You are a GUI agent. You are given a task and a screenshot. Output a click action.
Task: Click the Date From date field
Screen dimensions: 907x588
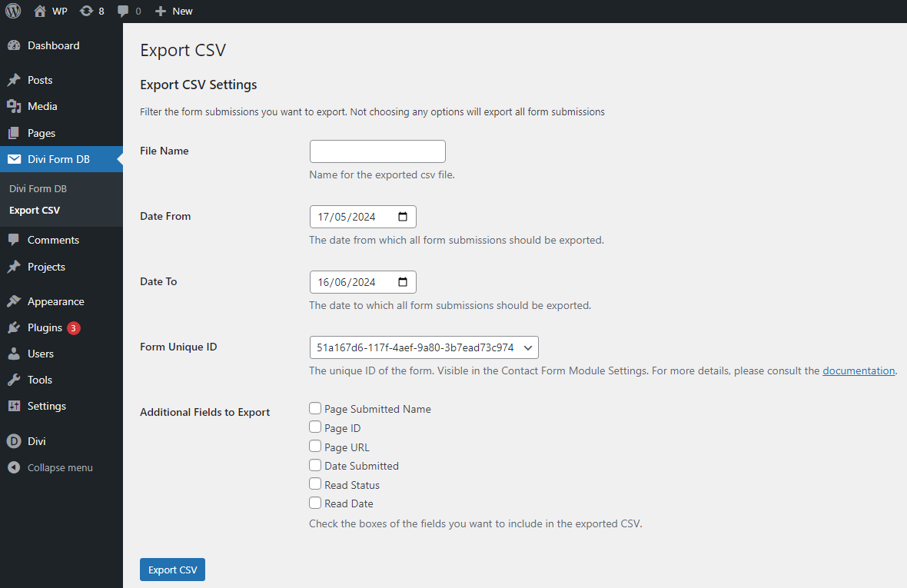(x=363, y=217)
